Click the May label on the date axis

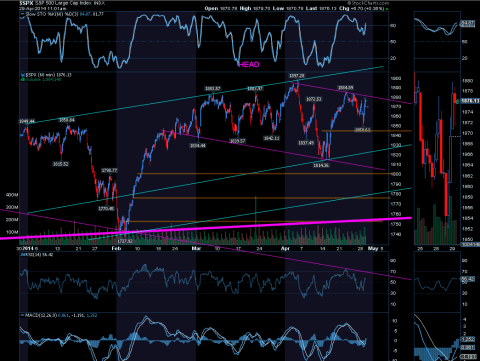click(373, 248)
